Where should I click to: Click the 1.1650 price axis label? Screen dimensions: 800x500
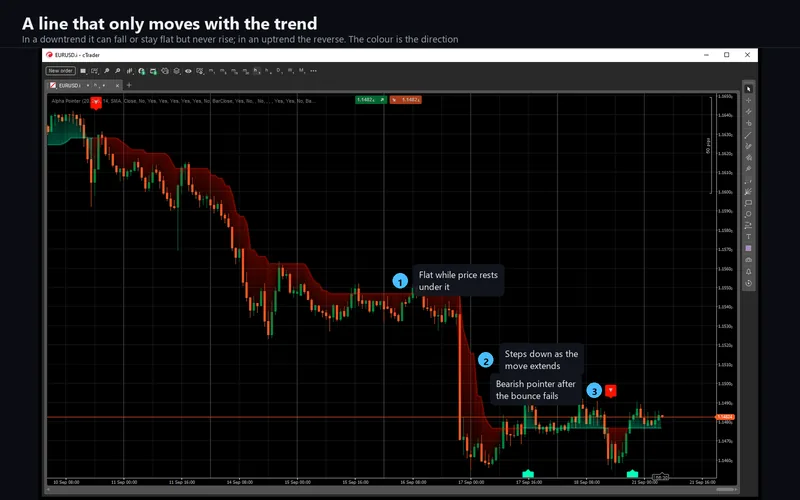click(726, 96)
